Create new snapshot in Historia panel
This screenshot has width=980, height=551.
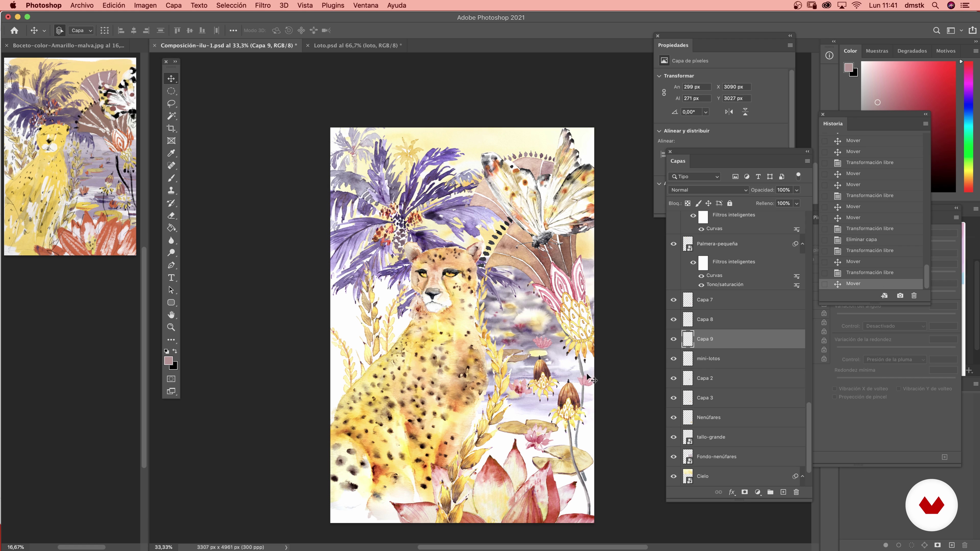(x=900, y=296)
